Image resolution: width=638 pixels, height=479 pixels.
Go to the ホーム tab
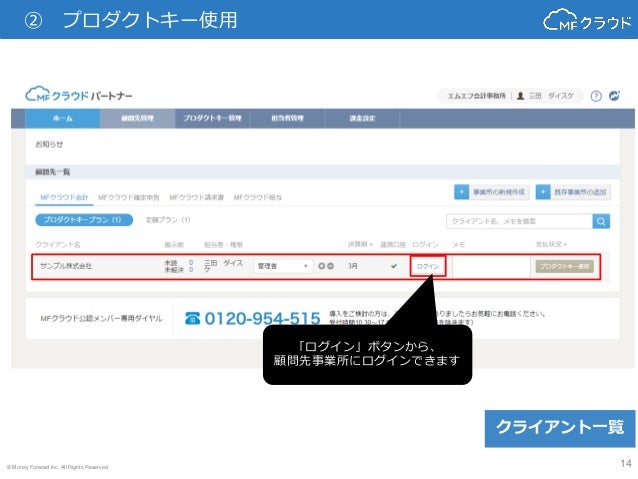tap(63, 118)
